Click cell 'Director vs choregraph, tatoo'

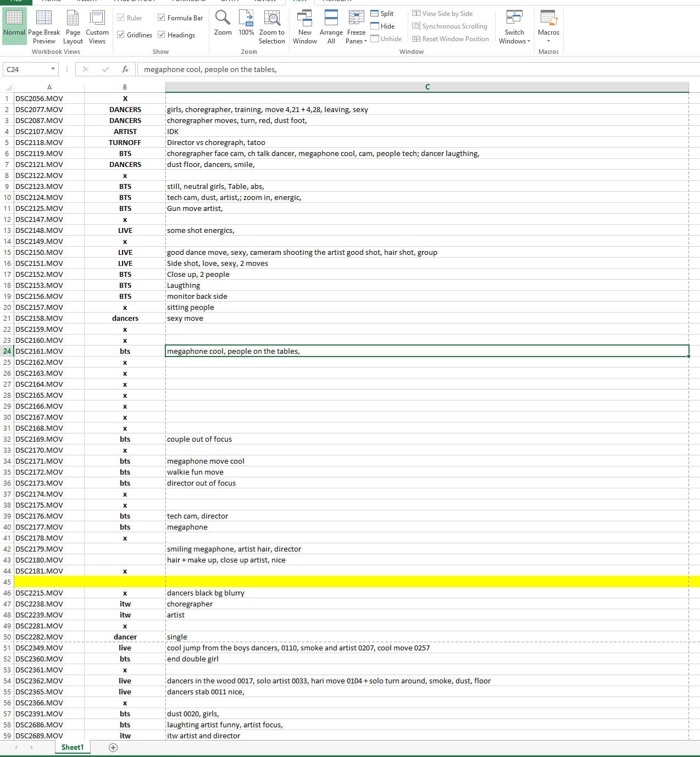pos(427,142)
